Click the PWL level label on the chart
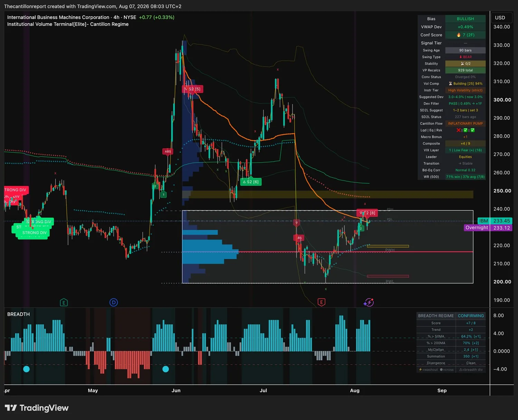The height and width of the screenshot is (420, 518). [x=390, y=282]
